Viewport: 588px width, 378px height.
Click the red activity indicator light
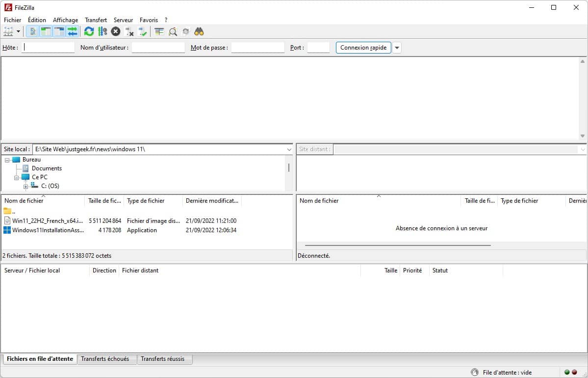(574, 373)
